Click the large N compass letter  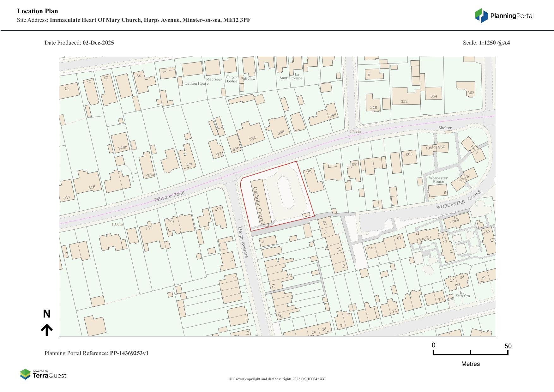click(47, 314)
